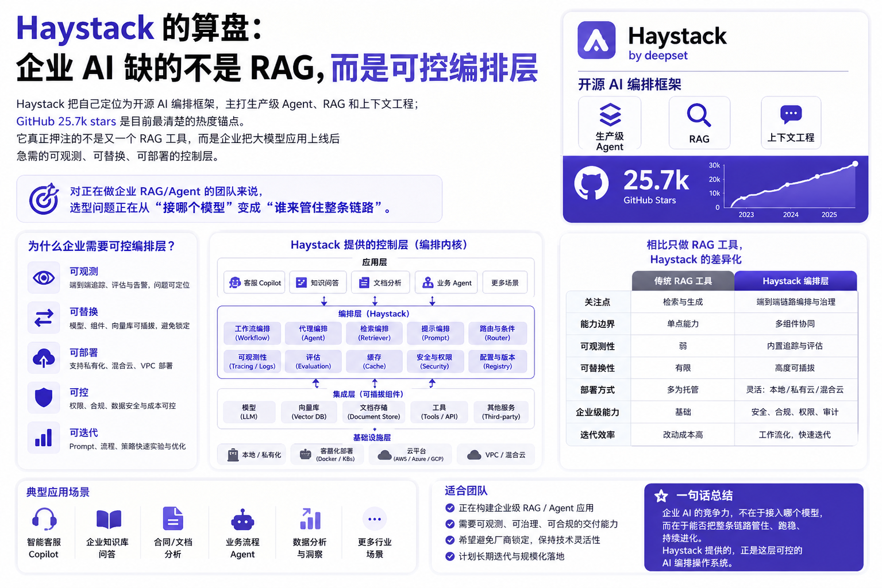The image size is (882, 588).
Task: Click the cloud icon in VPC / 混合云 box
Action: (474, 455)
